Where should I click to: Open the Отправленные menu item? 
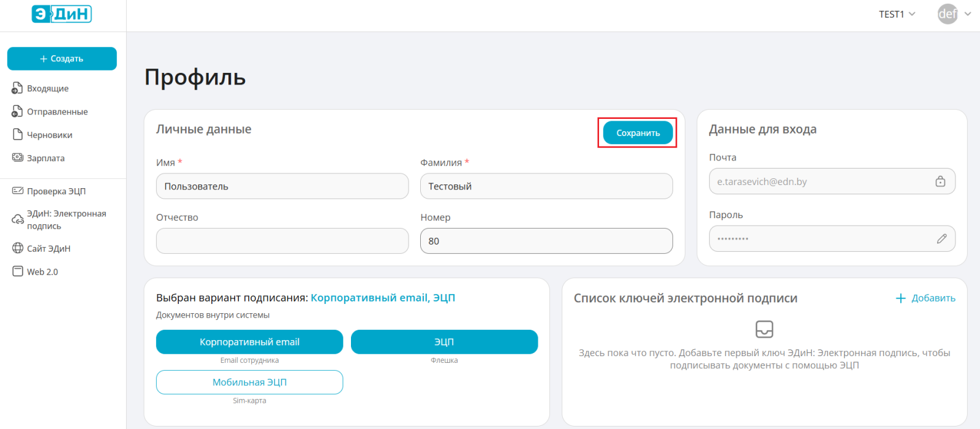57,112
